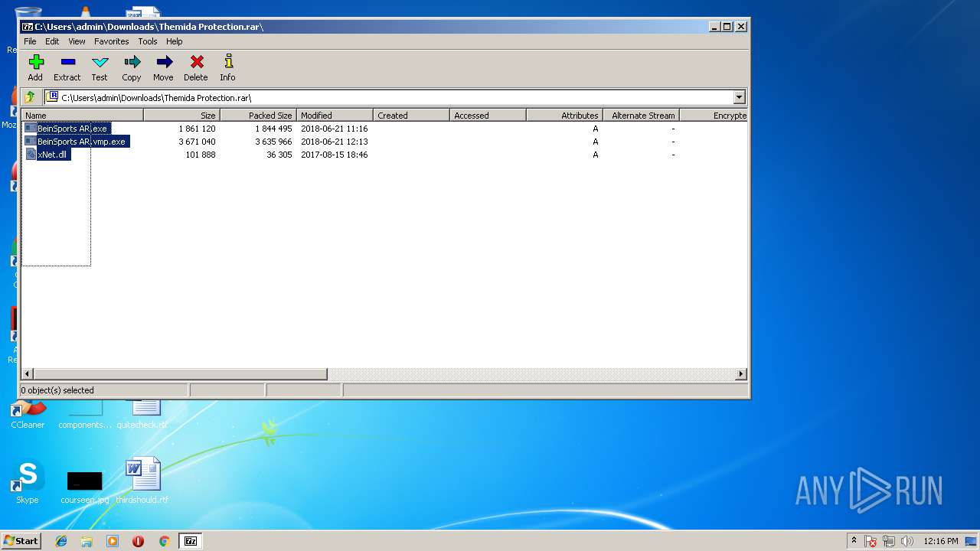980x551 pixels.
Task: Click the size value 3 671 040
Action: click(197, 142)
